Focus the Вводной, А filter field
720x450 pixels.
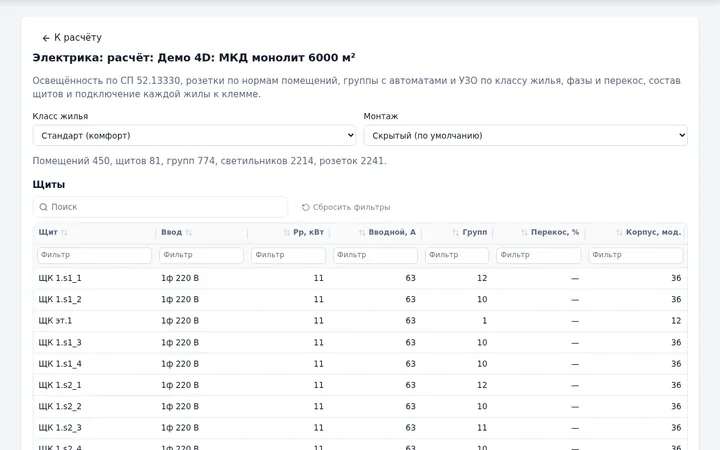point(375,255)
